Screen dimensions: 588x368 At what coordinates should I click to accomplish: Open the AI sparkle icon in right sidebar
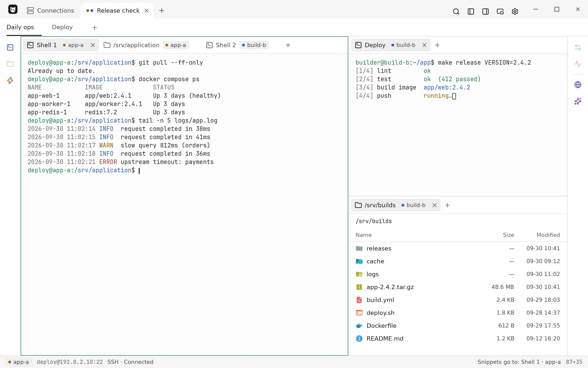[x=578, y=101]
